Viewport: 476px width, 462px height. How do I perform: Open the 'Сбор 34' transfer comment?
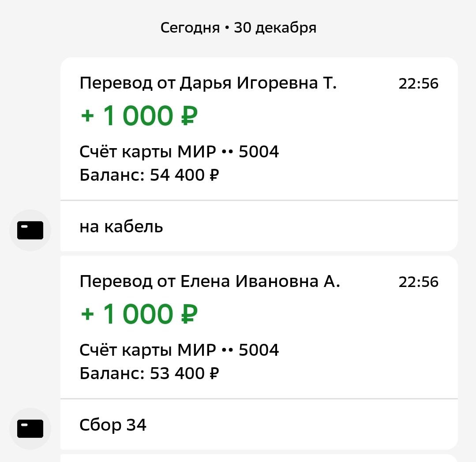[x=113, y=425]
